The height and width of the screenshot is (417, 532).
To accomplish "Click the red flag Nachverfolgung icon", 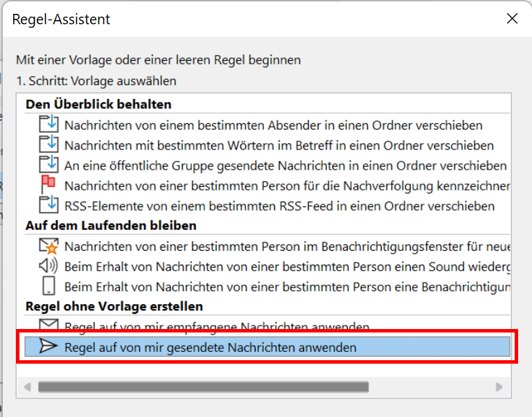I will [x=49, y=185].
